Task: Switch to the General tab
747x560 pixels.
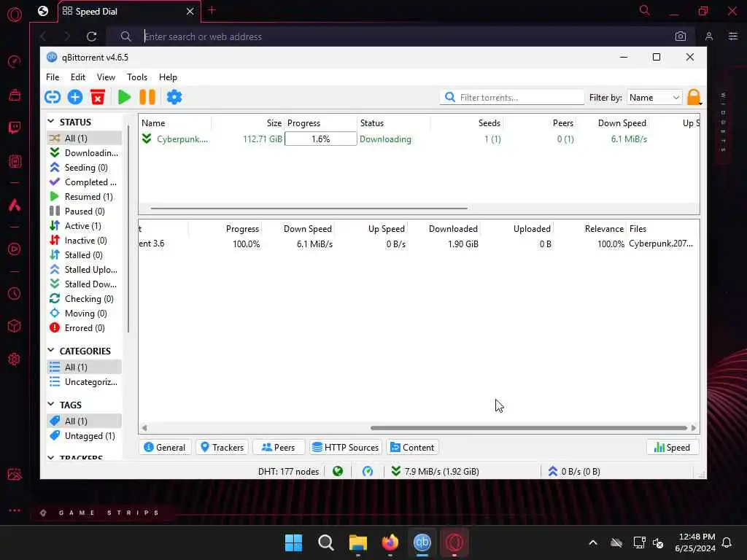Action: (165, 448)
